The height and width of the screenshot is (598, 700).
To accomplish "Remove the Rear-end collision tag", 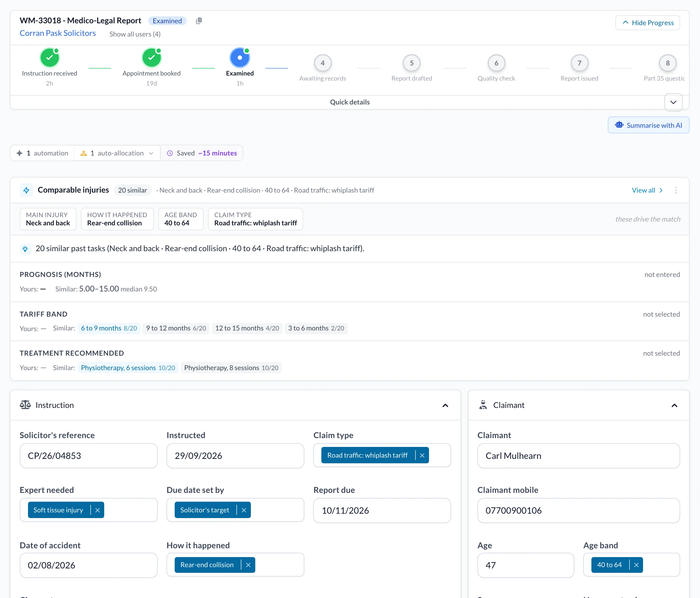I will pos(248,565).
